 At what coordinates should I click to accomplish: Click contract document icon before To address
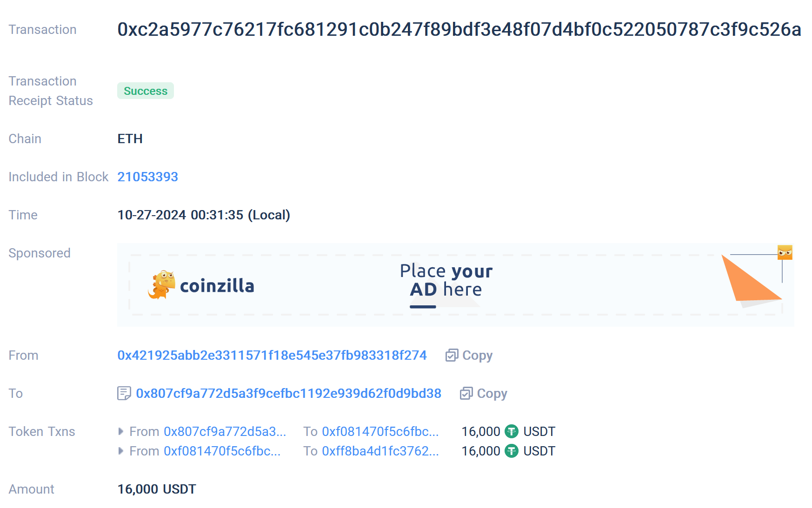[124, 394]
